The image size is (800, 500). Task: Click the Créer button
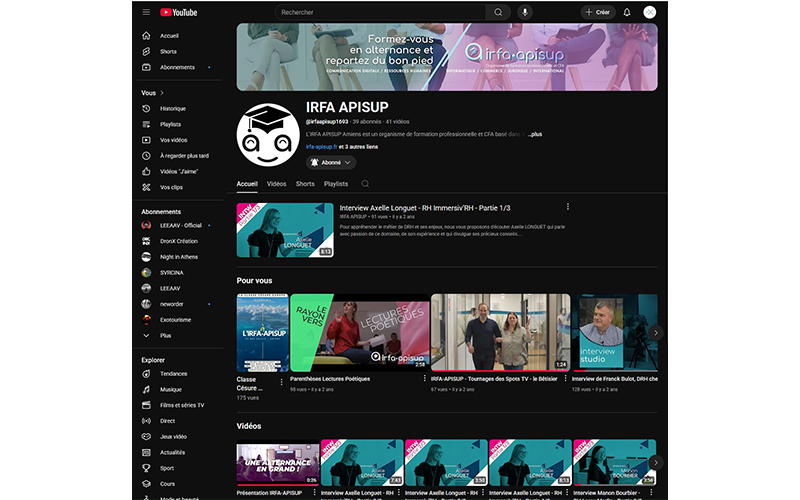(597, 12)
